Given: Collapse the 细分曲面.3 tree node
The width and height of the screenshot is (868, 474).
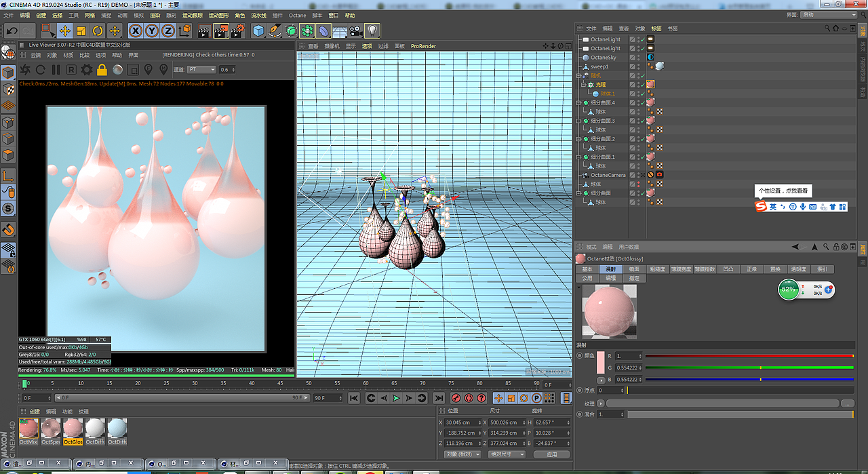Looking at the screenshot, I should [578, 121].
